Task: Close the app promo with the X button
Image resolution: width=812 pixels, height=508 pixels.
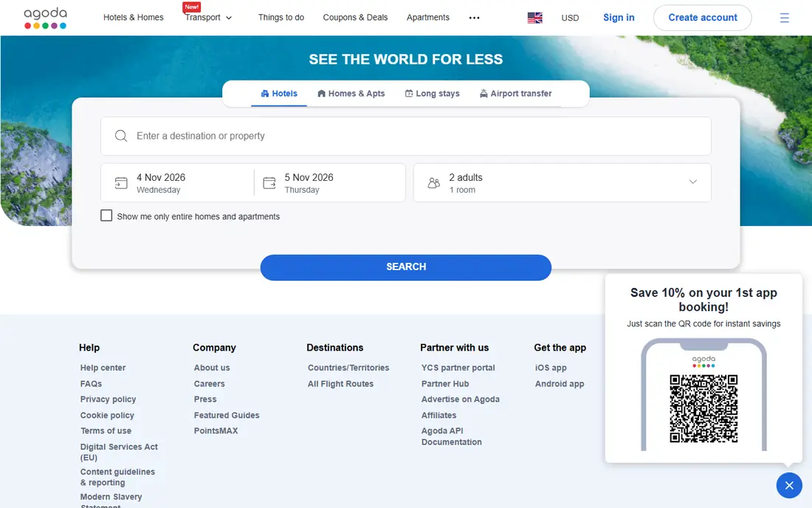Action: [789, 485]
